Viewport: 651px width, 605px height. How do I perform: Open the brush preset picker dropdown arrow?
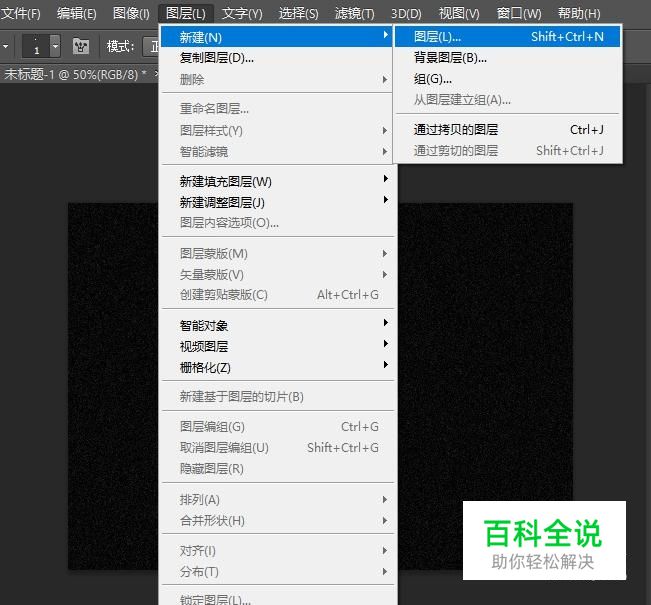55,46
